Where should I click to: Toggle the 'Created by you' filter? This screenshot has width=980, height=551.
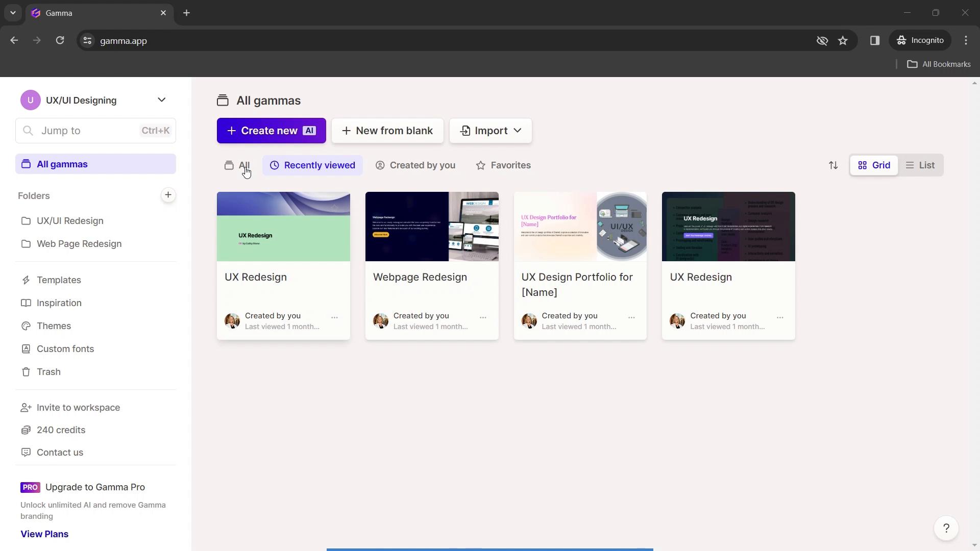pyautogui.click(x=415, y=165)
